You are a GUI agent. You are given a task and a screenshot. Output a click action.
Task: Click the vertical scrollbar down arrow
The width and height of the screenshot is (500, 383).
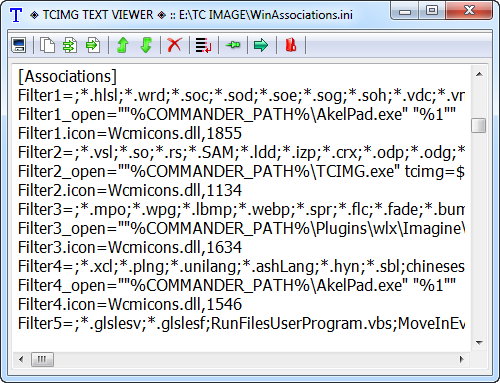click(479, 343)
